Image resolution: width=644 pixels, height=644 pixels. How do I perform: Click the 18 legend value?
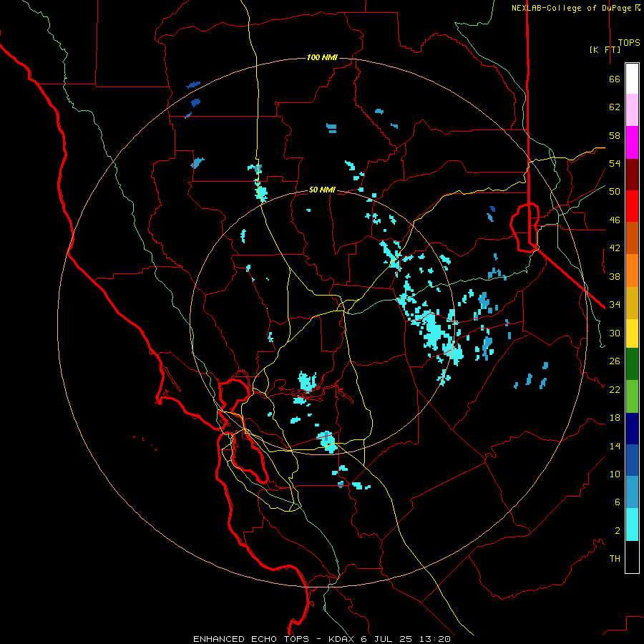tap(615, 418)
